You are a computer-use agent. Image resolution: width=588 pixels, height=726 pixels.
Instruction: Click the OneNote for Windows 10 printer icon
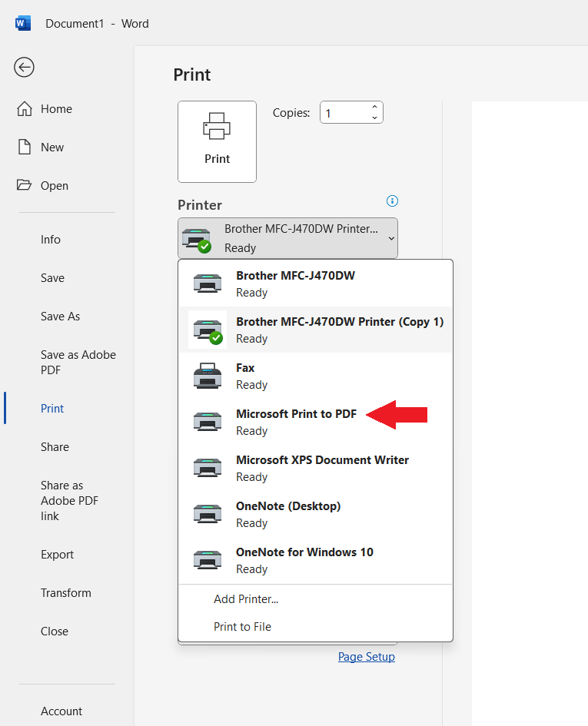207,560
